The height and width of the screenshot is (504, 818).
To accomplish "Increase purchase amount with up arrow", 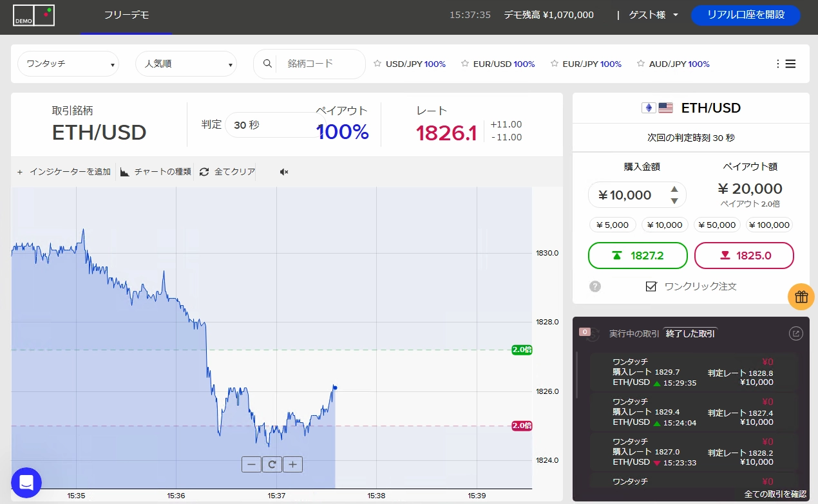I will coord(674,189).
